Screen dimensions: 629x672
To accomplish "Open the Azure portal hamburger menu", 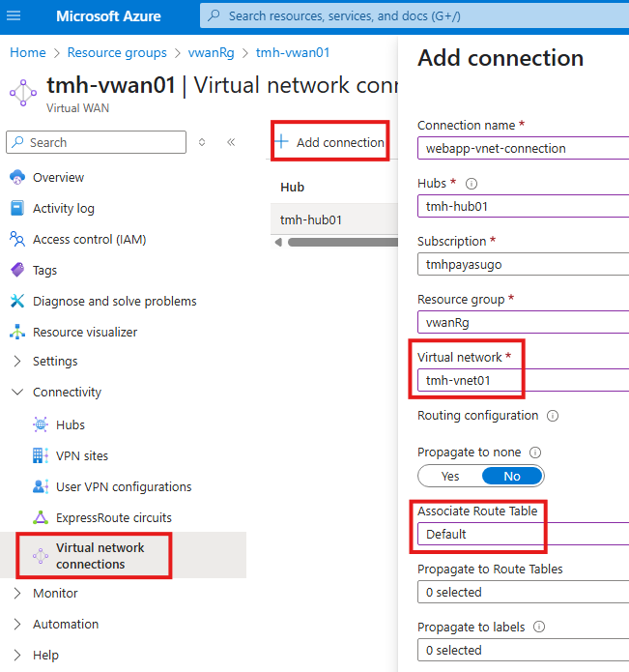I will pyautogui.click(x=14, y=16).
